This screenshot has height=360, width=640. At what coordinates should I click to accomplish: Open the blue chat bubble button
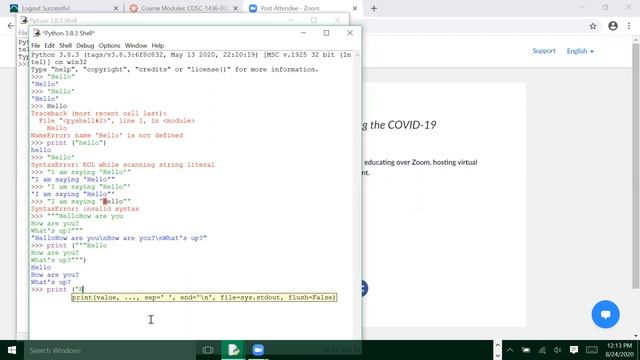(x=605, y=314)
